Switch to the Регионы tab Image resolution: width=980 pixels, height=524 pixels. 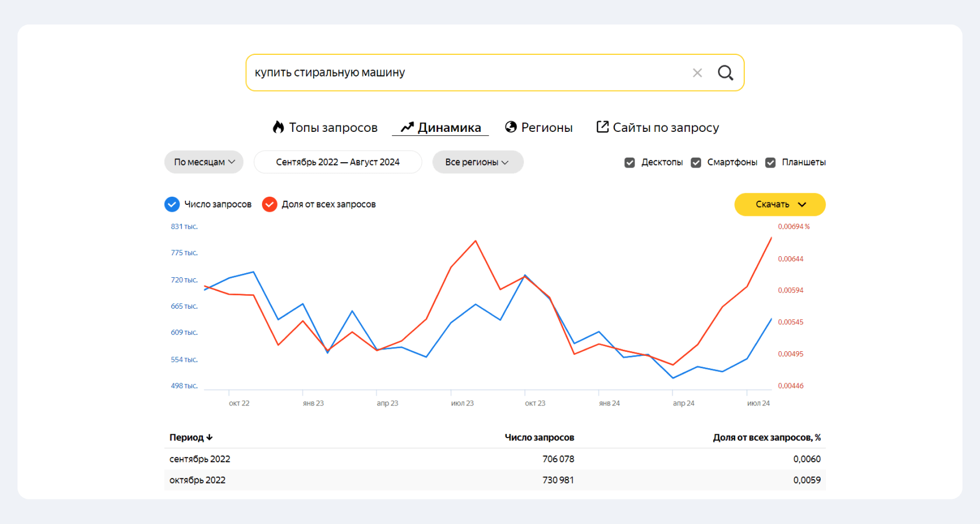pos(547,128)
